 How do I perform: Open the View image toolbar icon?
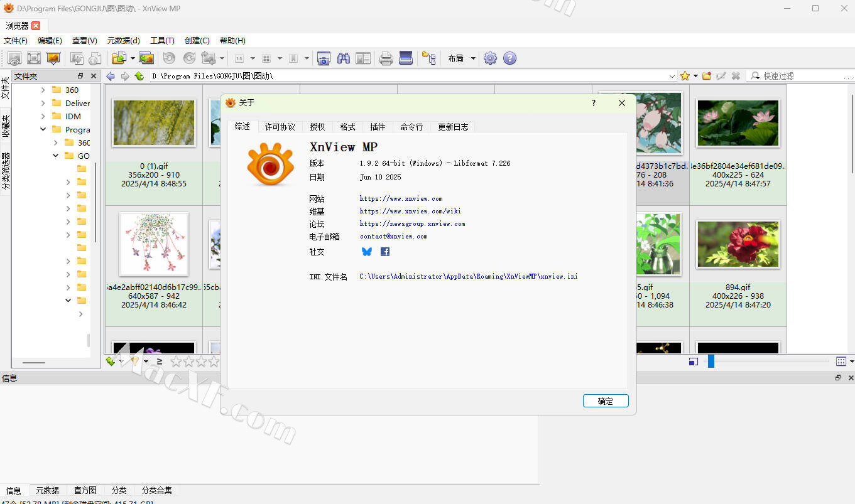click(14, 58)
